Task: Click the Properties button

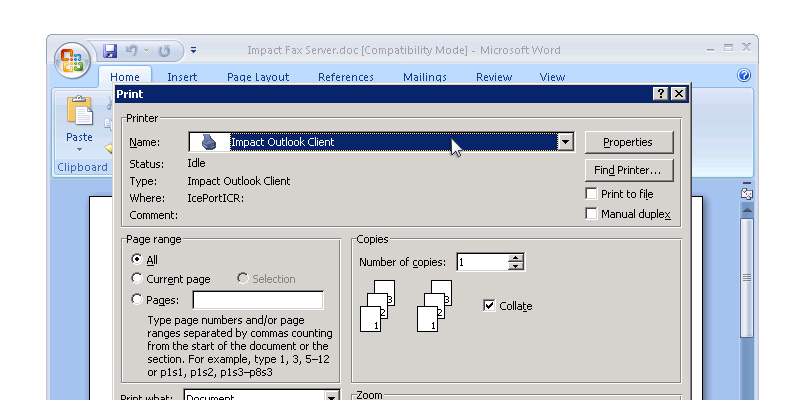Action: [628, 142]
